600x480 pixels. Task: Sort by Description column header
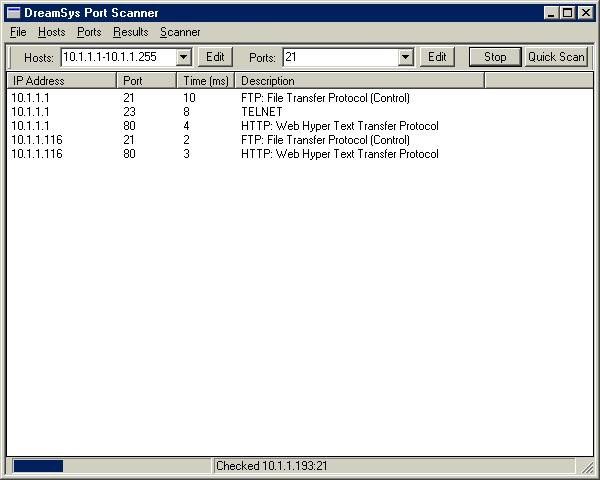[x=360, y=81]
